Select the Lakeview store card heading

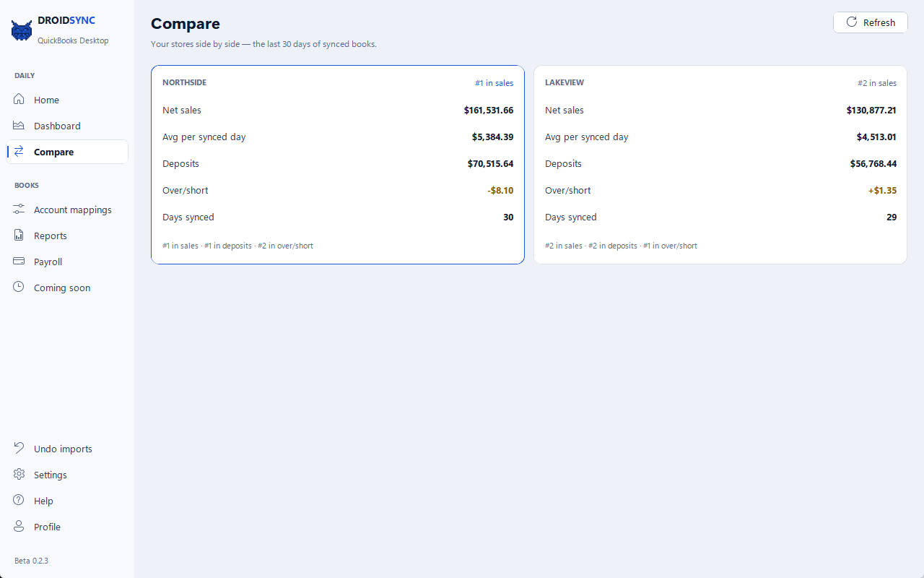point(565,82)
